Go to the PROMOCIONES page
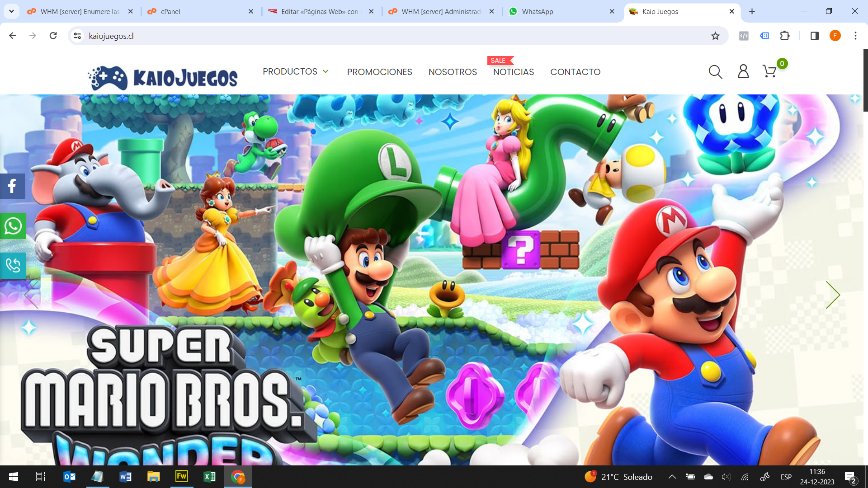868x488 pixels. (x=379, y=72)
